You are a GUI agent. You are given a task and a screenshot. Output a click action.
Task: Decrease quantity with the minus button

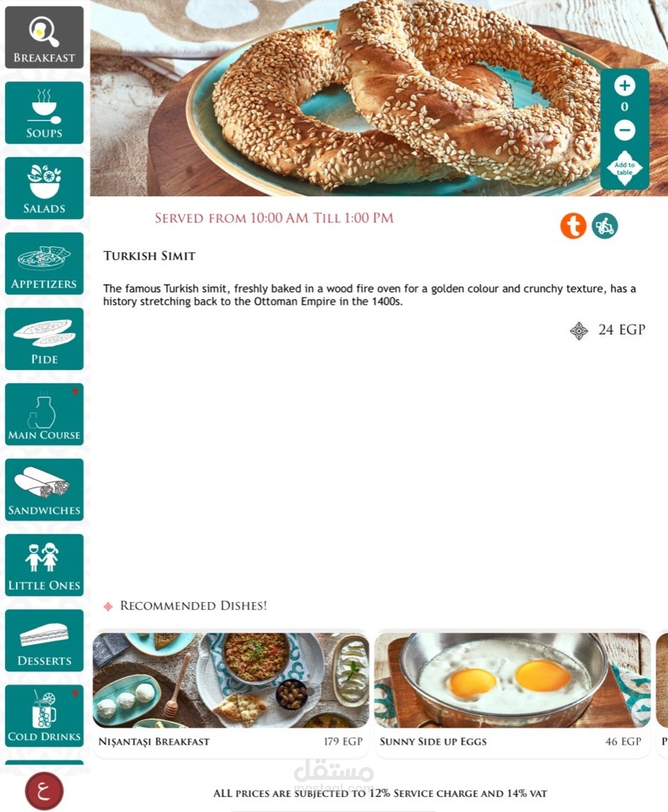pyautogui.click(x=625, y=130)
